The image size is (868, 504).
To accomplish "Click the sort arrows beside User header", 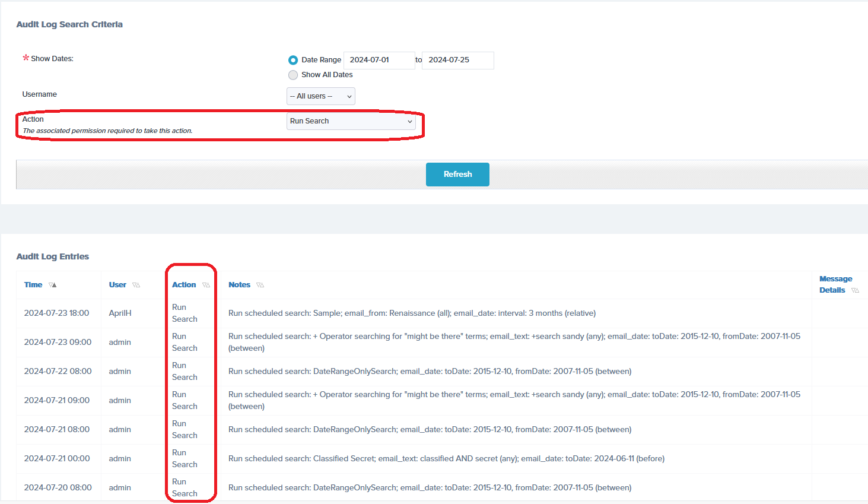I will [x=136, y=286].
